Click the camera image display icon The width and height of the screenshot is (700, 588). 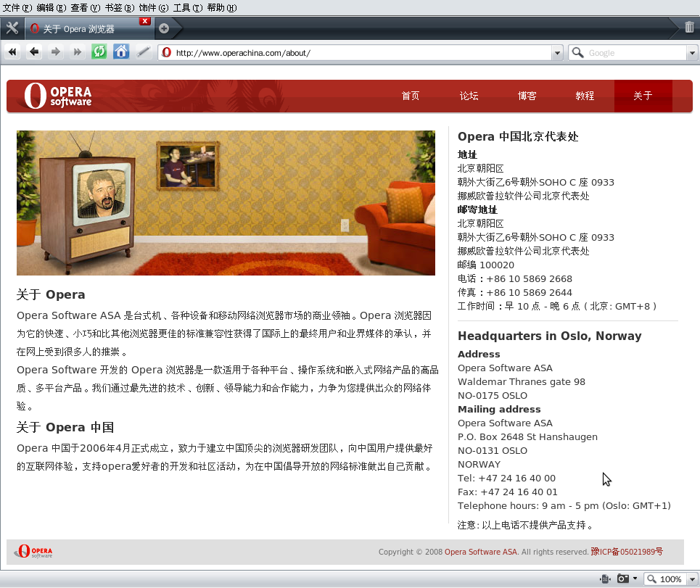[x=623, y=579]
